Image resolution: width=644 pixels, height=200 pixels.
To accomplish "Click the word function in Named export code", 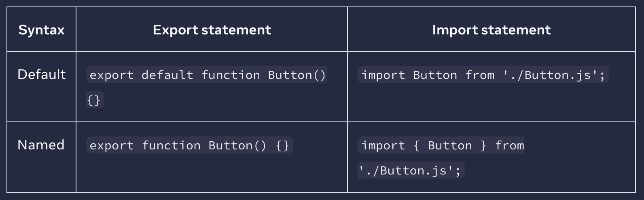I will coord(171,145).
